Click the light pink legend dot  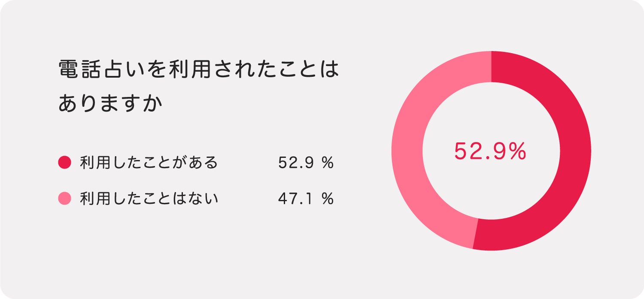pyautogui.click(x=64, y=199)
